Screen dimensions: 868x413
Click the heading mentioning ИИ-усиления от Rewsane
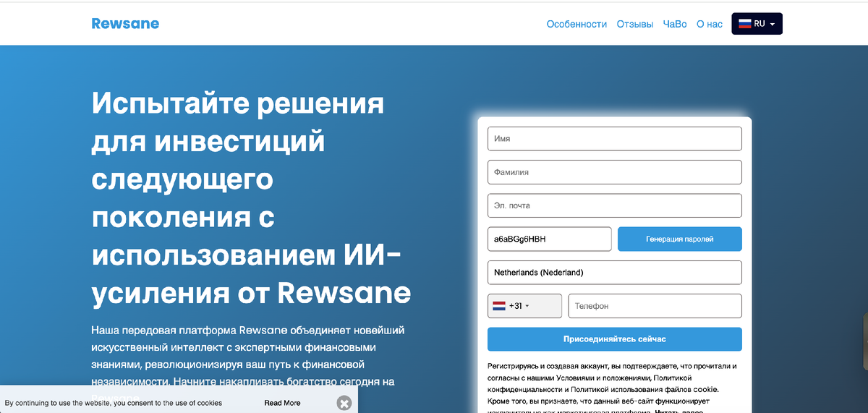(x=252, y=198)
